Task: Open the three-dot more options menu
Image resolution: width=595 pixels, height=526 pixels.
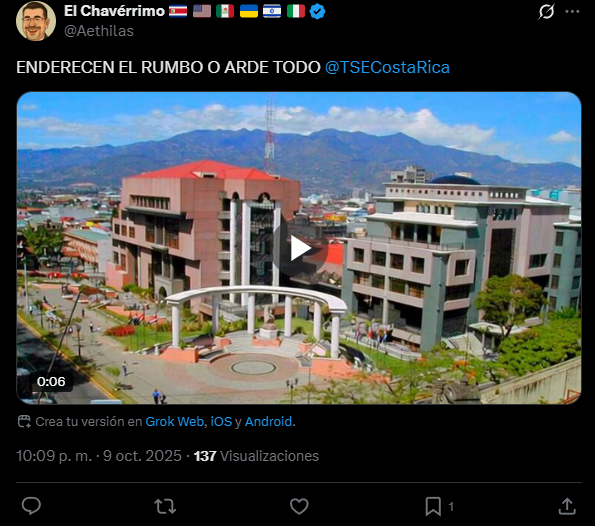Action: 572,11
